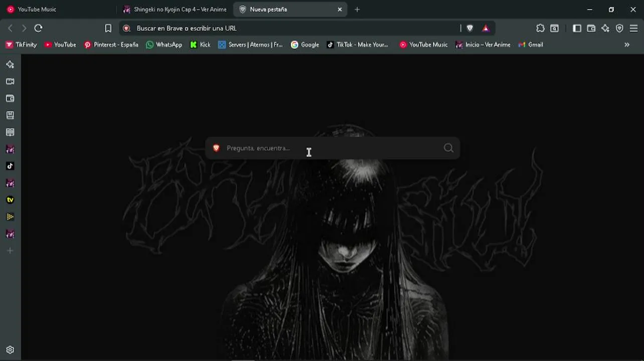The image size is (644, 361).
Task: Open sidebar settings gear
Action: 10,350
